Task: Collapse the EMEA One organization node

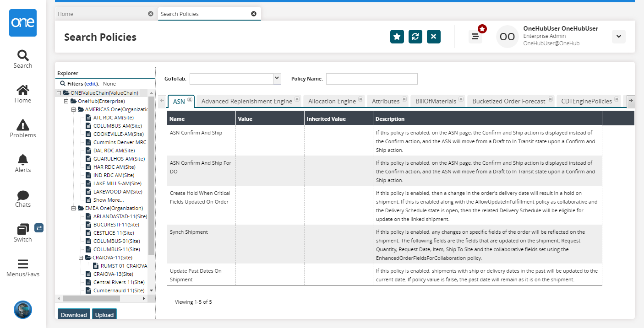Action: point(74,208)
